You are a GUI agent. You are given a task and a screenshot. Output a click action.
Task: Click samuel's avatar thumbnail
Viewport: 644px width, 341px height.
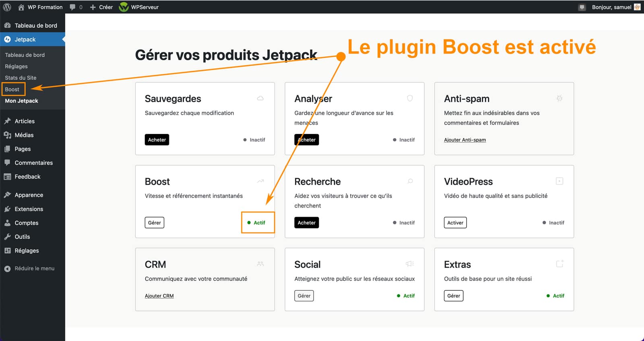click(x=637, y=7)
